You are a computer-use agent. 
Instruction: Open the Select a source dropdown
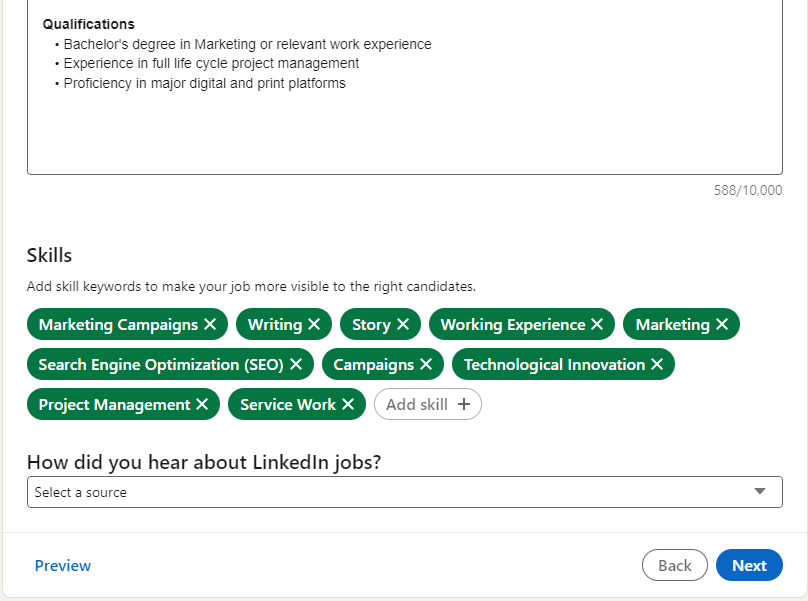click(x=404, y=491)
